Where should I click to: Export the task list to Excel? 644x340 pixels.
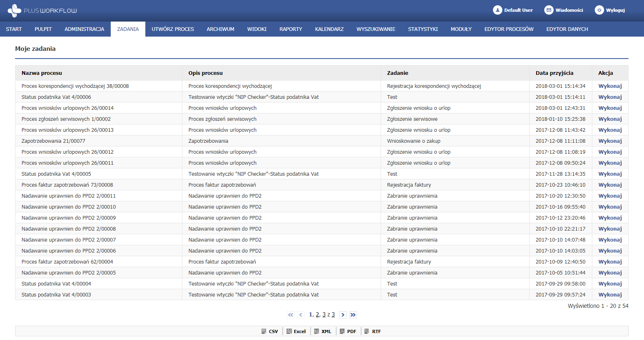[296, 331]
